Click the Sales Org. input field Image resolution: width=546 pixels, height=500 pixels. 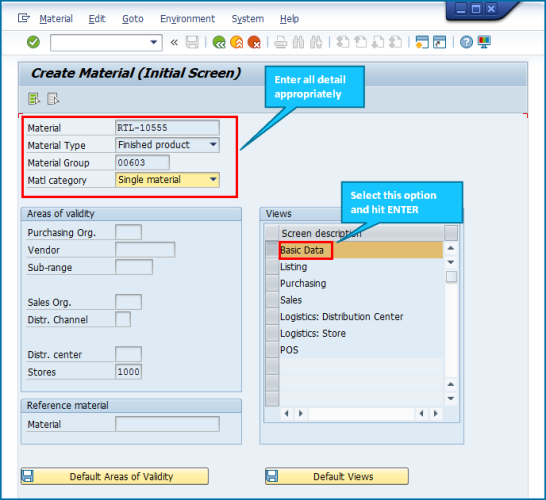coord(128,302)
